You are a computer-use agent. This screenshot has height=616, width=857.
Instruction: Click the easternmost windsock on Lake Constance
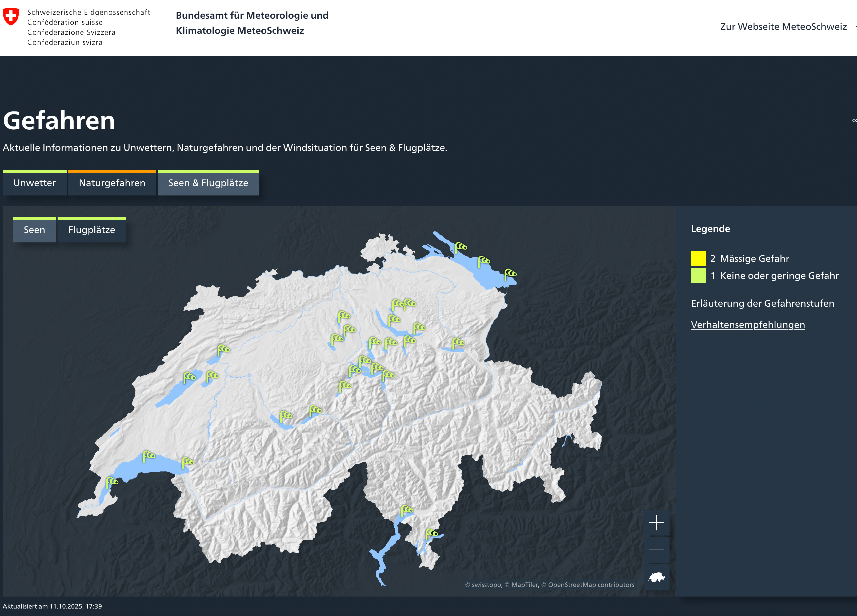click(x=510, y=274)
